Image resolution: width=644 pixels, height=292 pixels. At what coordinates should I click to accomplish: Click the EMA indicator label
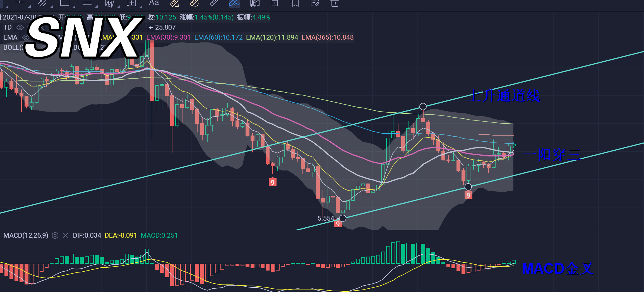(10, 37)
